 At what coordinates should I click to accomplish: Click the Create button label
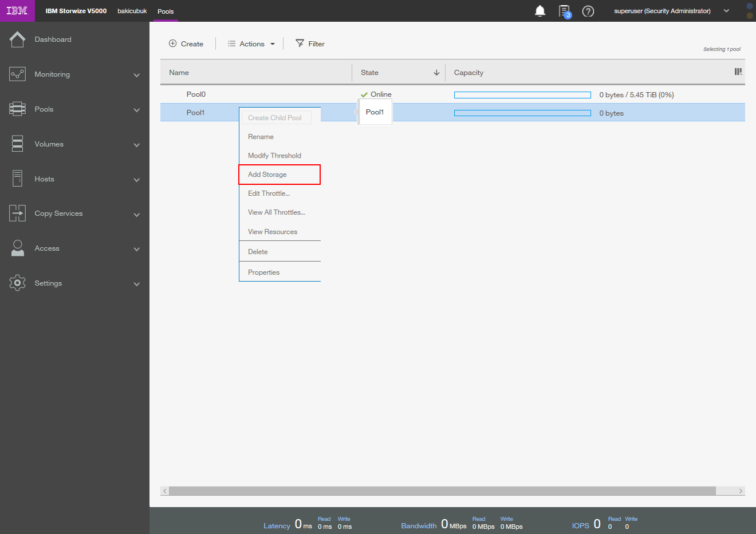coord(192,44)
